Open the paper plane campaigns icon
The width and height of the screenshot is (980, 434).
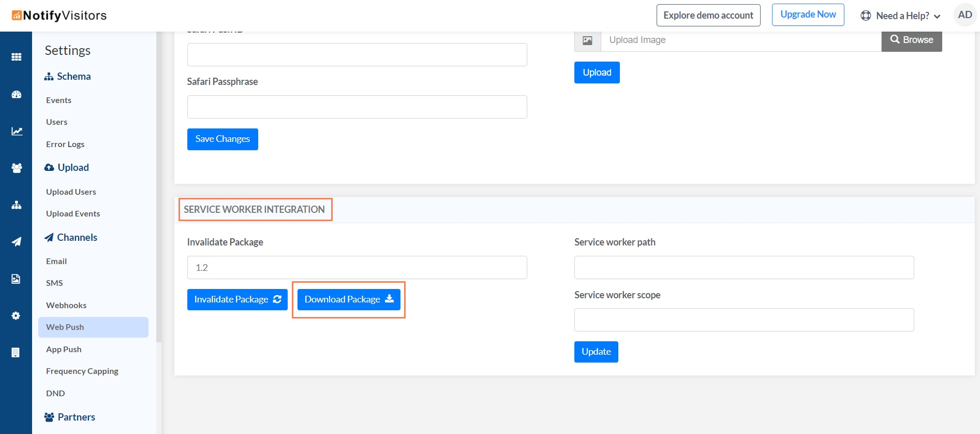[x=17, y=242]
